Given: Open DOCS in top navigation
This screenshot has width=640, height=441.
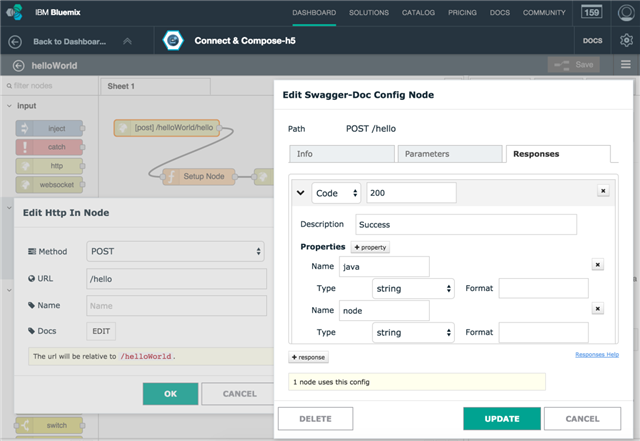Looking at the screenshot, I should pyautogui.click(x=500, y=13).
